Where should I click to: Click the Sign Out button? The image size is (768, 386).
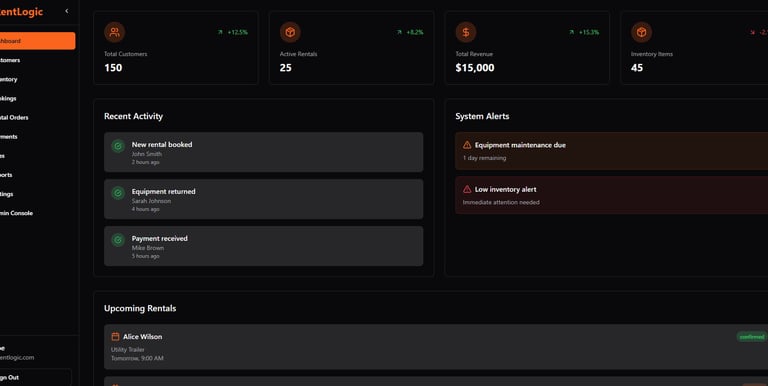pos(35,377)
